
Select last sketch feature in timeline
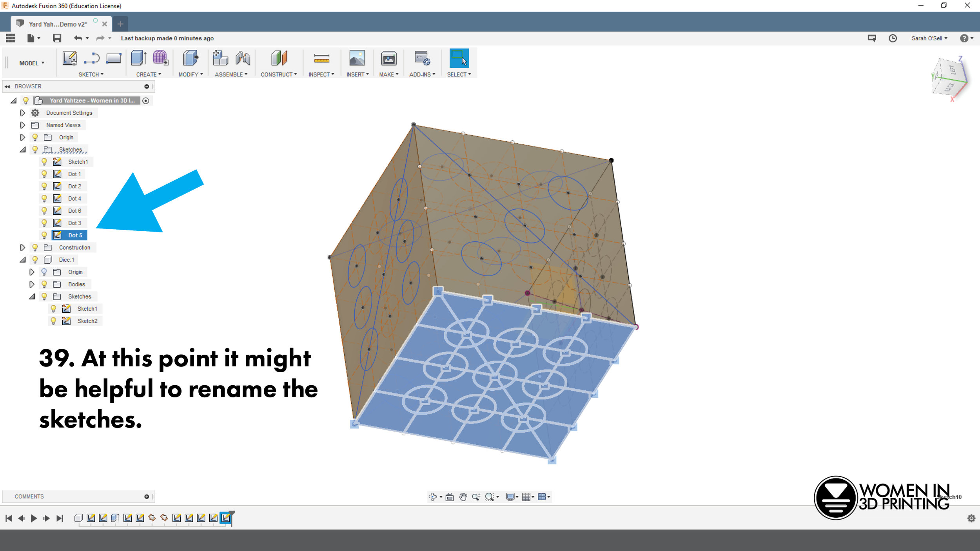coord(226,518)
